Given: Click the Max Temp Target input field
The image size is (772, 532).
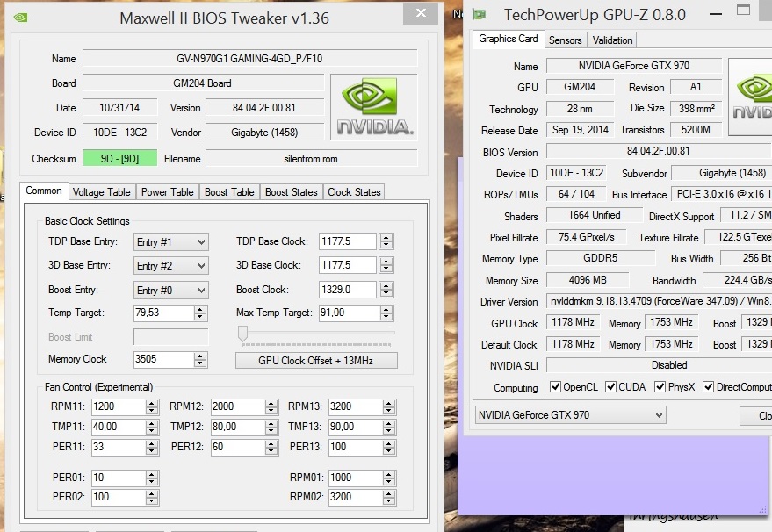Looking at the screenshot, I should click(350, 313).
